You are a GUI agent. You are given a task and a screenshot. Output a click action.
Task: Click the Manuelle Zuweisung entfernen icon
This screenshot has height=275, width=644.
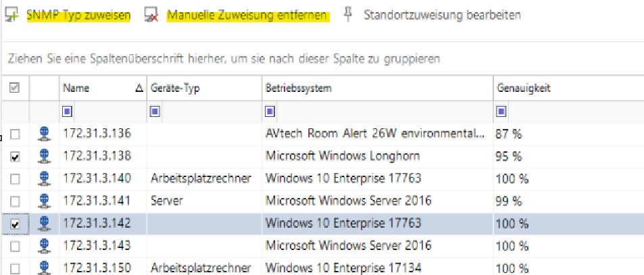151,16
